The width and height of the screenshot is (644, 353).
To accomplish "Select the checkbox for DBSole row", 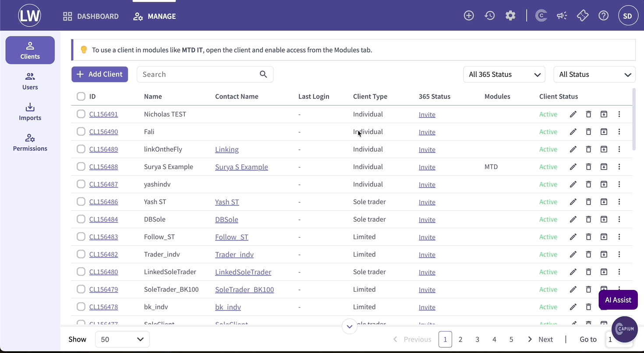I will [81, 219].
